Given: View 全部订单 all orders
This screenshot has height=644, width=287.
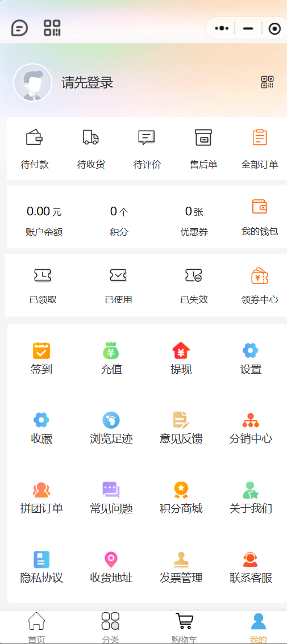Looking at the screenshot, I should 260,149.
